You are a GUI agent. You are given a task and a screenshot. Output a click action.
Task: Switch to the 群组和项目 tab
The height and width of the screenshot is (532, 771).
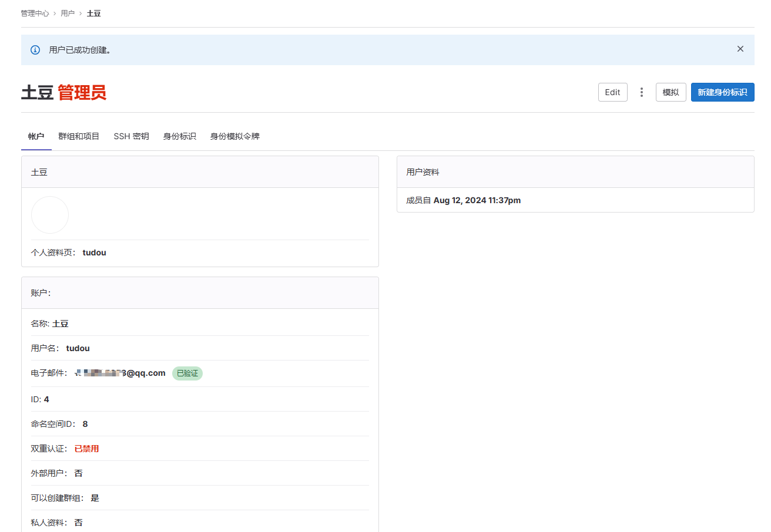click(x=79, y=136)
